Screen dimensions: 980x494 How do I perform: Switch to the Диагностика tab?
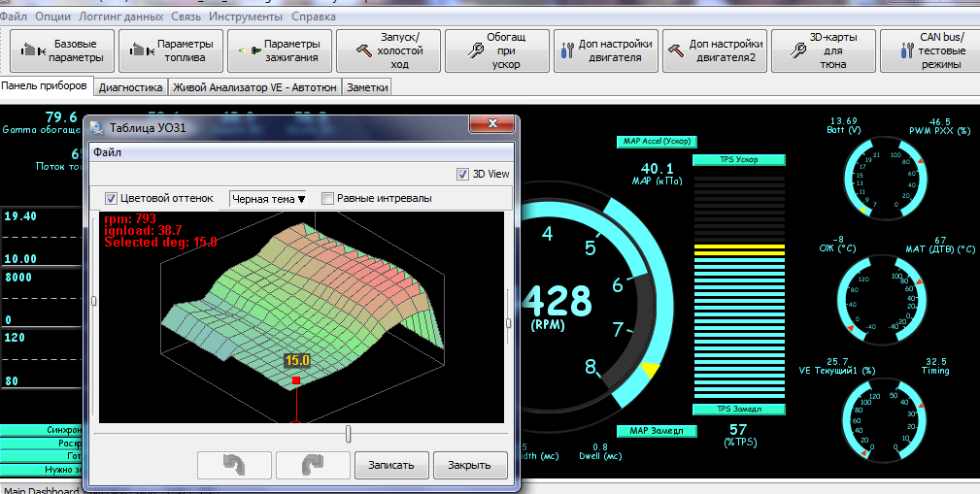[130, 86]
